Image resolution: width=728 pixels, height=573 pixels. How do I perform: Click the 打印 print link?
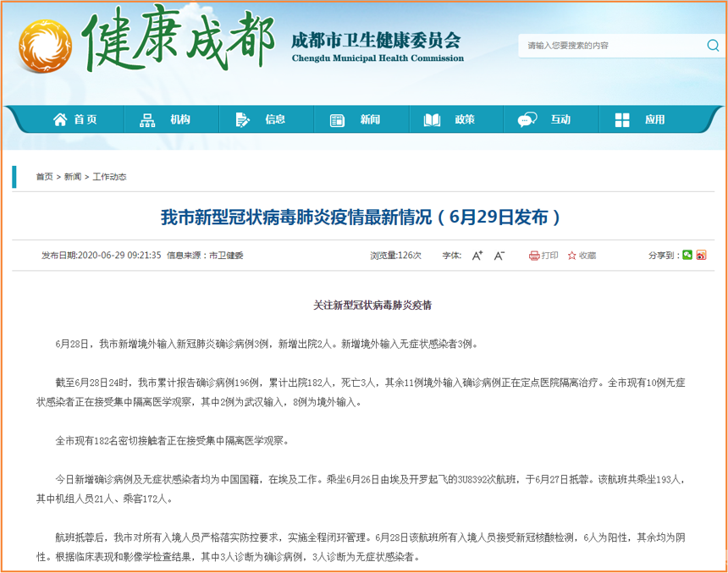pyautogui.click(x=549, y=256)
